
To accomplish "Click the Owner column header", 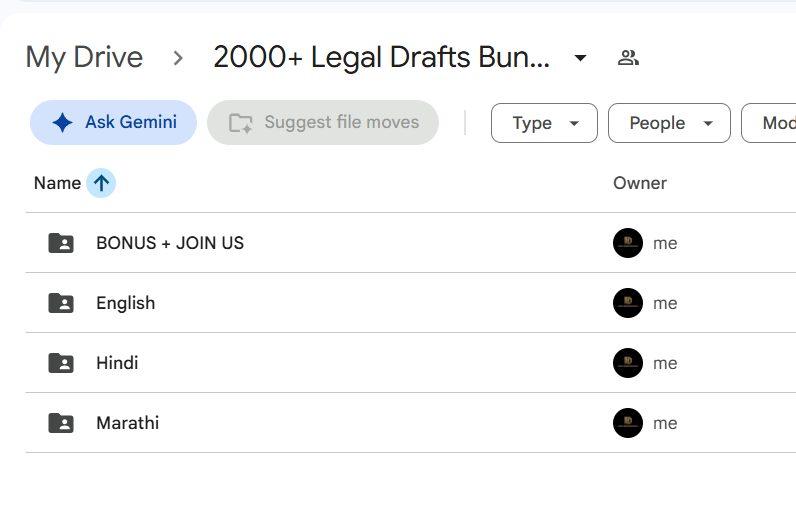I will tap(640, 183).
